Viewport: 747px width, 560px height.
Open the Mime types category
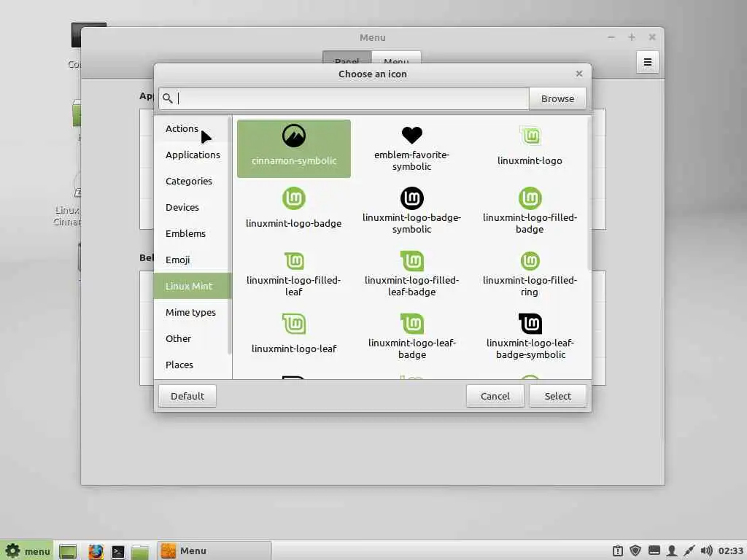[193, 312]
